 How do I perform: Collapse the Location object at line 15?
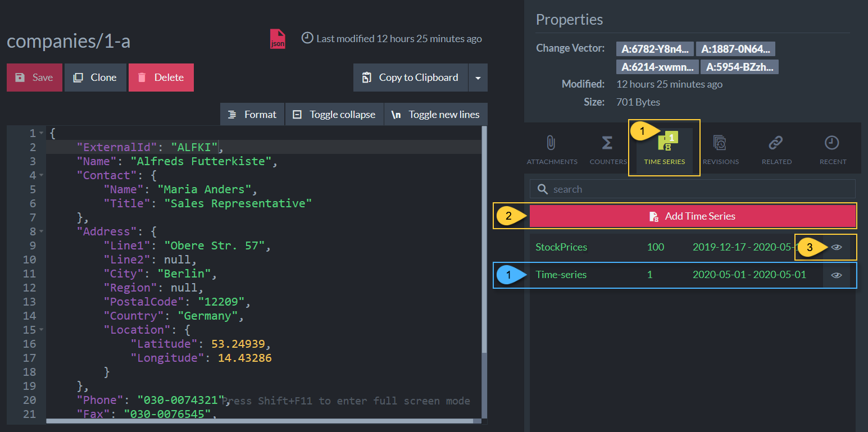41,330
